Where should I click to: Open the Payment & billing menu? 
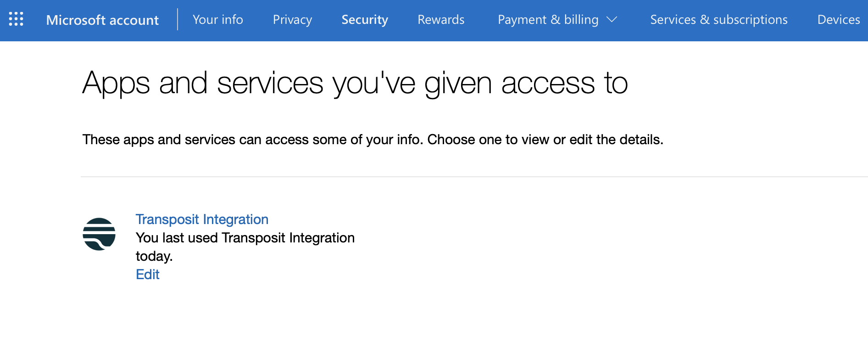pyautogui.click(x=548, y=20)
